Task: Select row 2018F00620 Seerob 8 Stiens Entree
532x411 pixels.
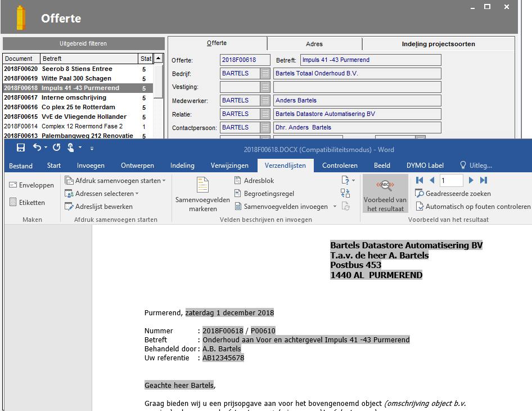Action: click(78, 69)
